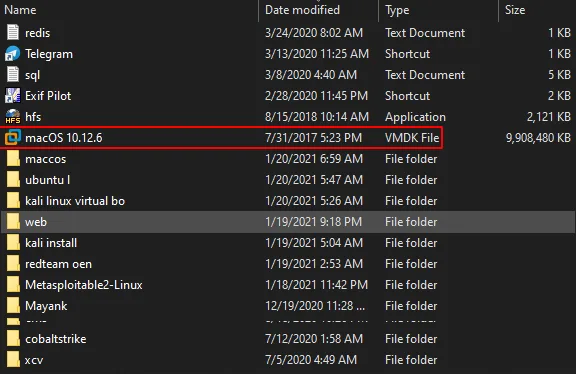Screen dimensions: 576x374
Task: Click the redis text document icon
Action: (x=13, y=32)
